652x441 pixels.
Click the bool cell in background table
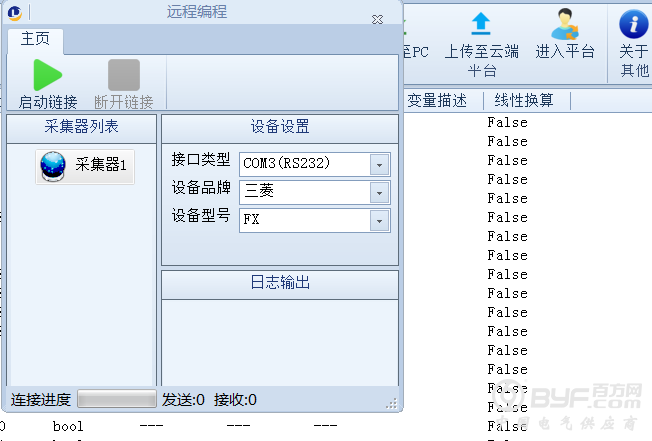pos(68,426)
